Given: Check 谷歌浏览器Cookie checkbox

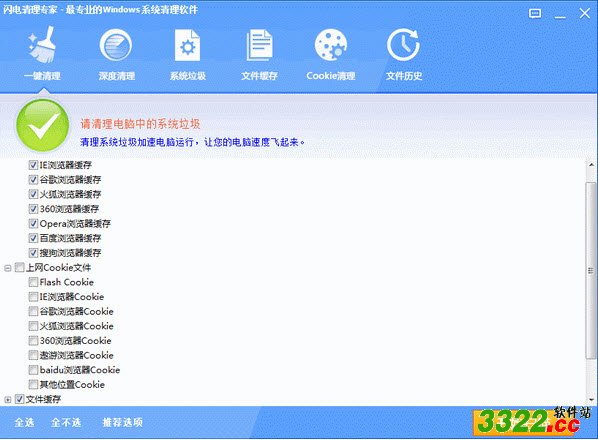Looking at the screenshot, I should point(34,312).
